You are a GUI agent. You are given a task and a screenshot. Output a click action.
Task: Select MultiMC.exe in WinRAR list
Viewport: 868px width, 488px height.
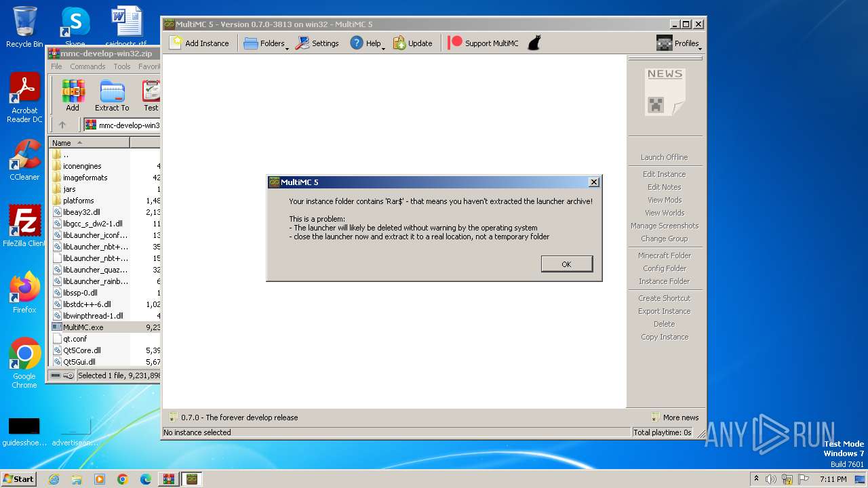tap(83, 327)
